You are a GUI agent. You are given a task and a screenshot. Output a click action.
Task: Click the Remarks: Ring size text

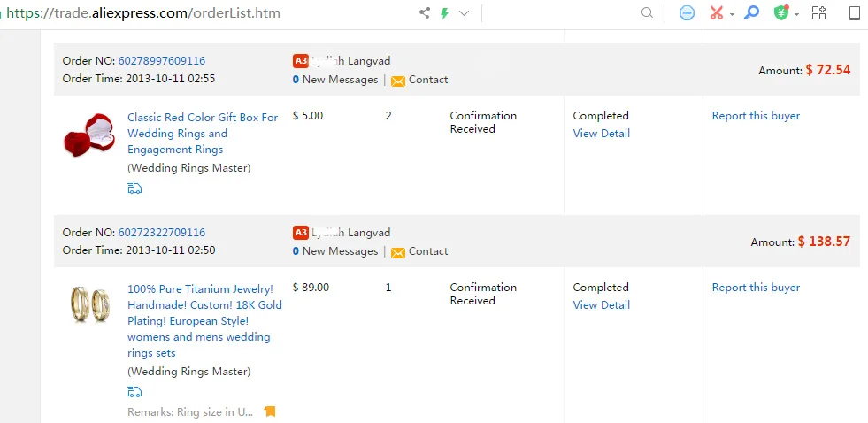[190, 411]
